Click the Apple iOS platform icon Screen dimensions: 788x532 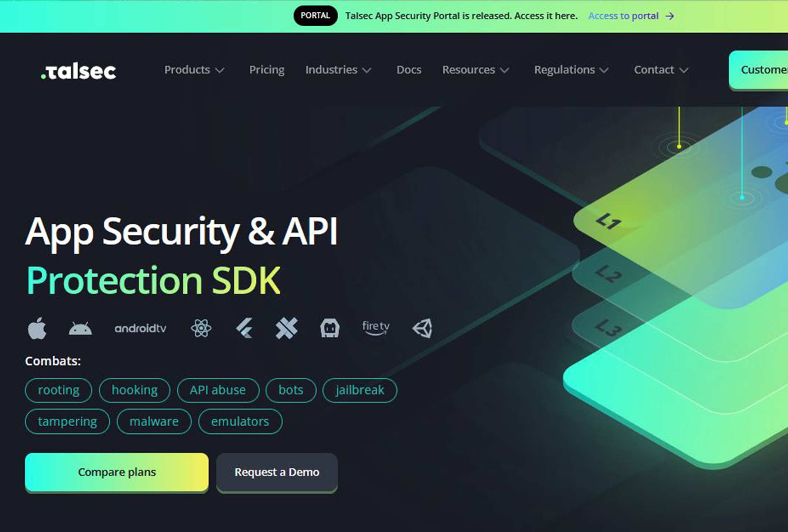coord(37,328)
